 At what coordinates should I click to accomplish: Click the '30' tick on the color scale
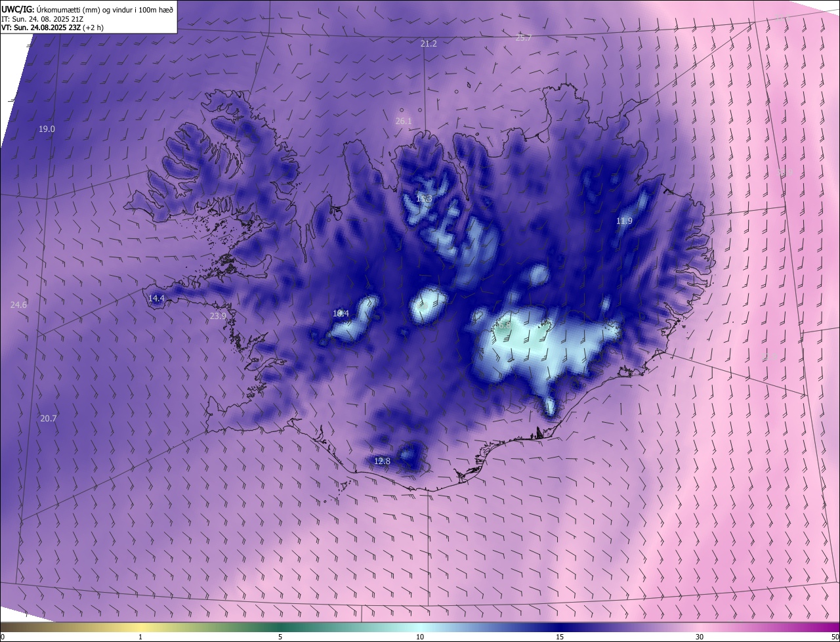[x=700, y=637]
